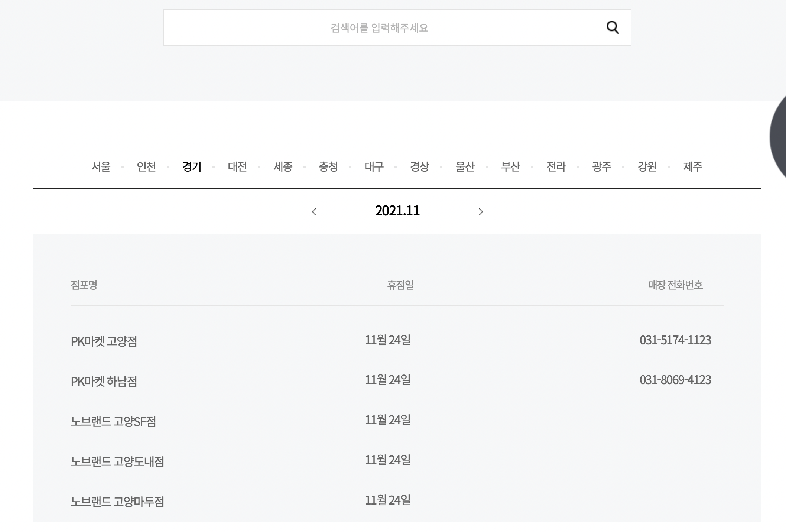Click the magnifier search icon
The height and width of the screenshot is (532, 786).
tap(612, 27)
